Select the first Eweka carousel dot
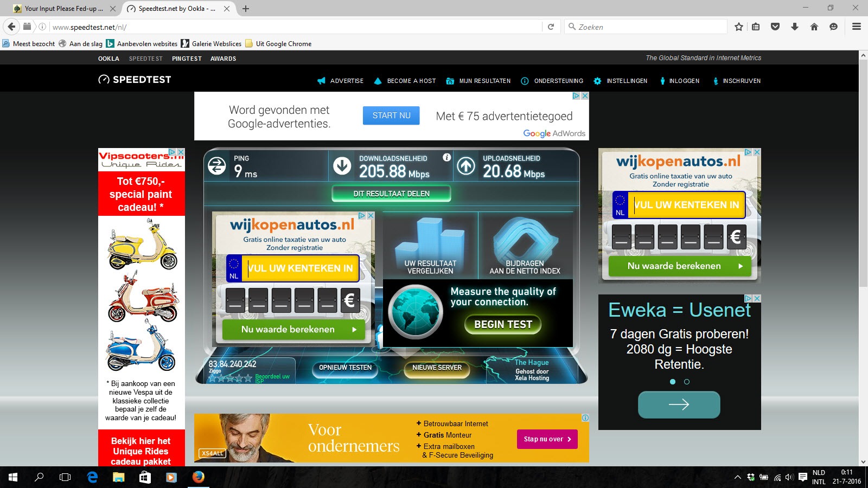Image resolution: width=868 pixels, height=488 pixels. [673, 382]
